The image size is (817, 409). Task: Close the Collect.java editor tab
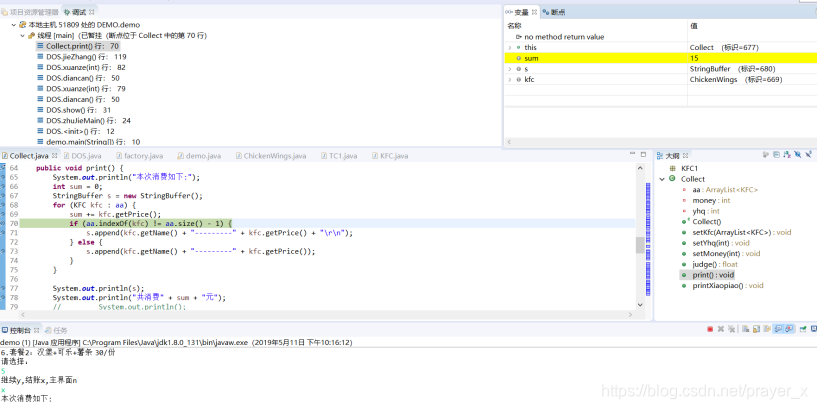pyautogui.click(x=55, y=156)
